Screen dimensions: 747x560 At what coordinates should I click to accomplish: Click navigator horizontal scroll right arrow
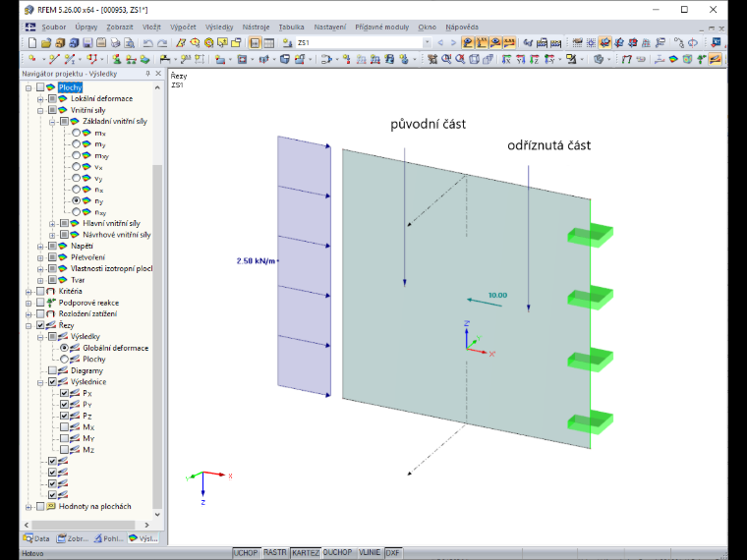(146, 525)
